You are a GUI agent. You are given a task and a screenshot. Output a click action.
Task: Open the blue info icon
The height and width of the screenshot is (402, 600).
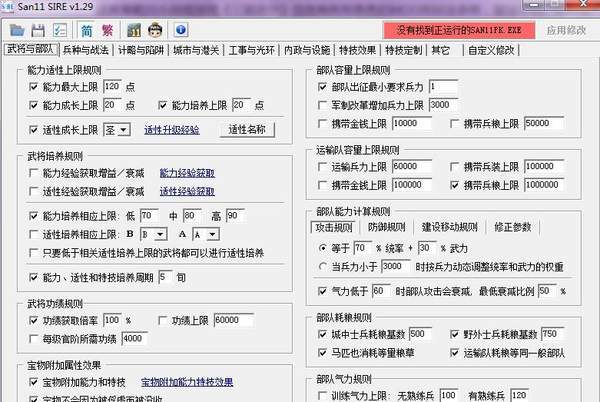[x=181, y=30]
